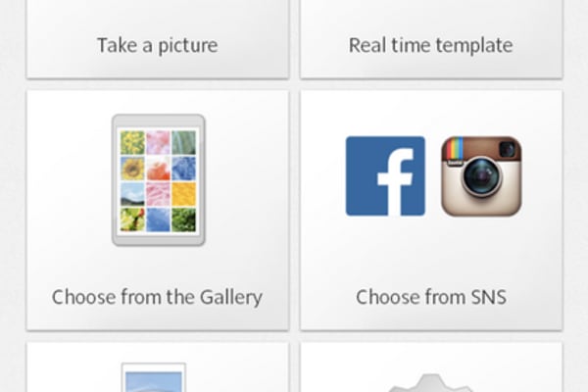Select the yellow wildflowers thumbnail

pos(132,142)
